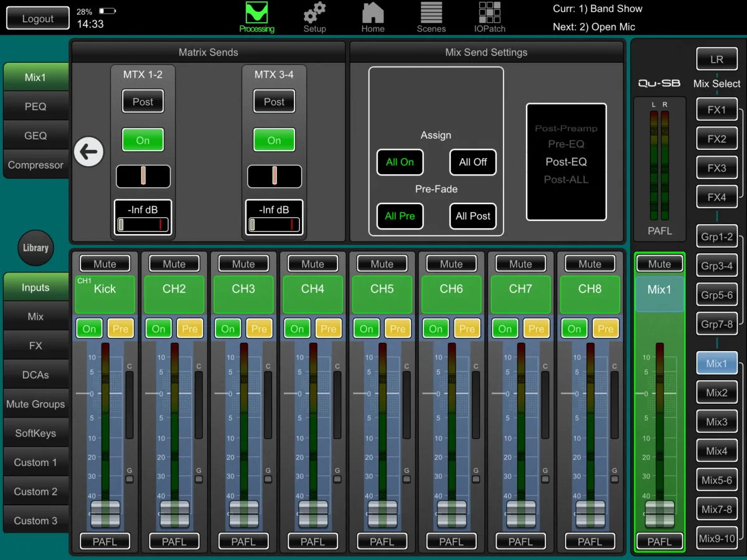The image size is (747, 560).
Task: Switch MTX 3-4 Post setting
Action: (x=274, y=101)
